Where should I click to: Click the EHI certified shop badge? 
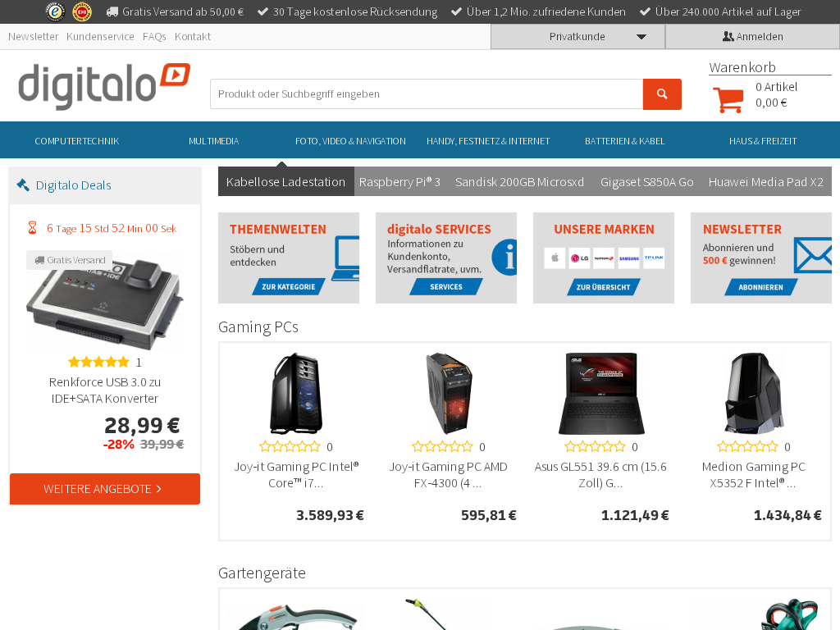point(82,11)
